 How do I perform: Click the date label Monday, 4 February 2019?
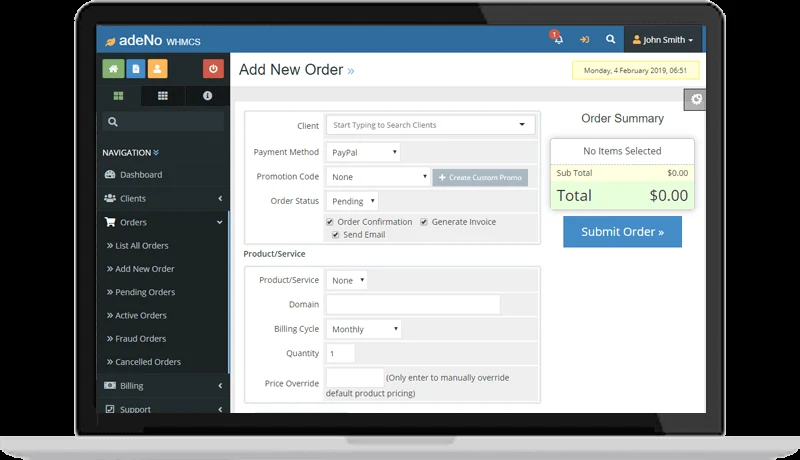[x=635, y=70]
